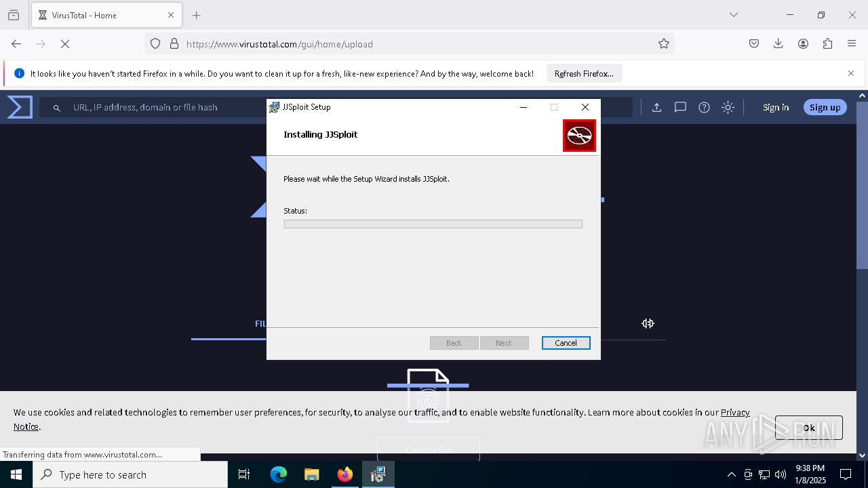Screen dimensions: 868x488
Task: Open the tracking protection shield icon
Action: pyautogui.click(x=155, y=44)
